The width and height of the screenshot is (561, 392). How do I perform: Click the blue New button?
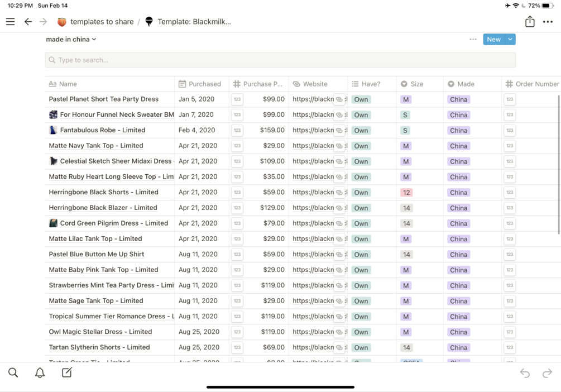[493, 39]
